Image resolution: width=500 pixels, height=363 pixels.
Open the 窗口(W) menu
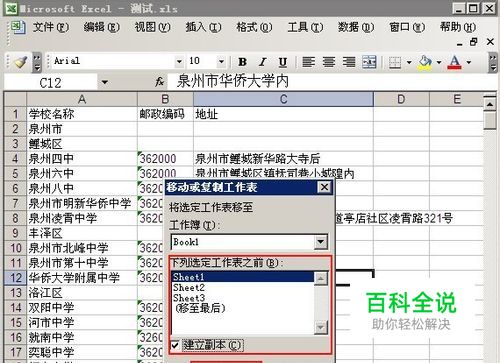click(x=407, y=27)
